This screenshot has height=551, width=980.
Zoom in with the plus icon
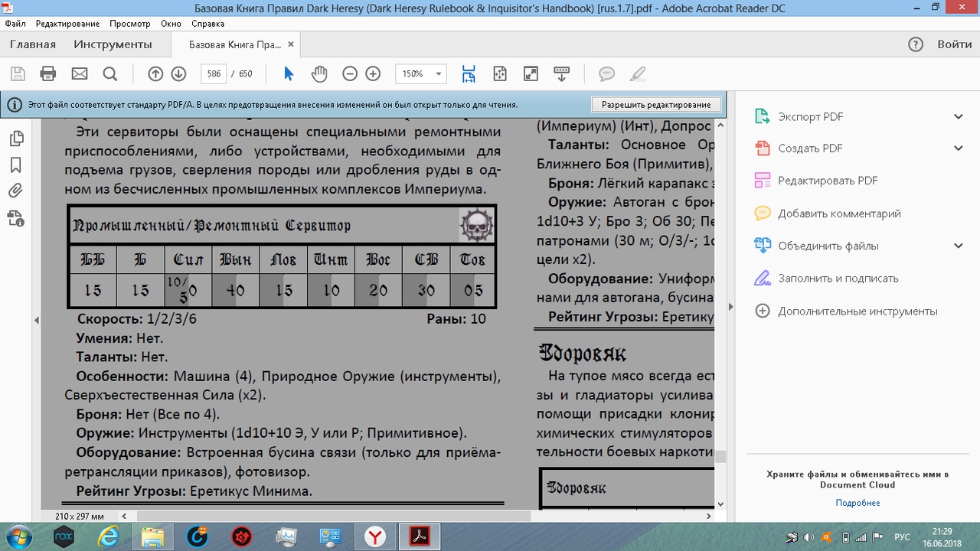373,73
